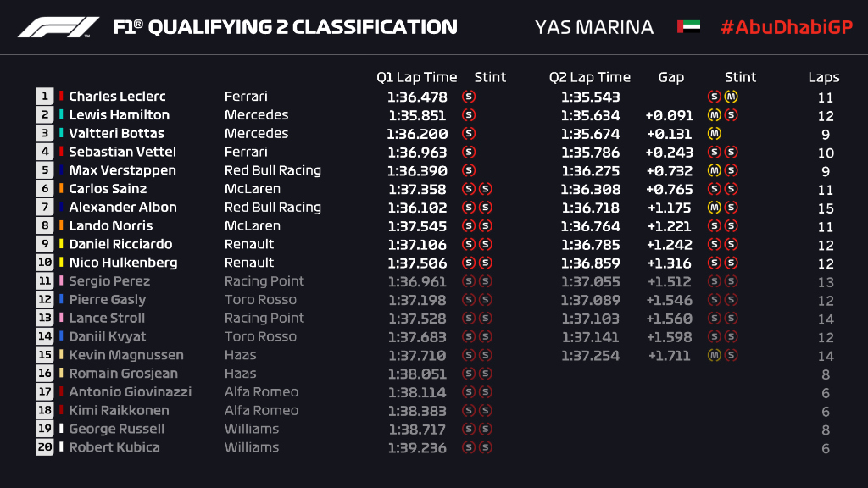Screen dimensions: 868x488
Task: Click the Q2 Lap Time column header
Action: 590,77
